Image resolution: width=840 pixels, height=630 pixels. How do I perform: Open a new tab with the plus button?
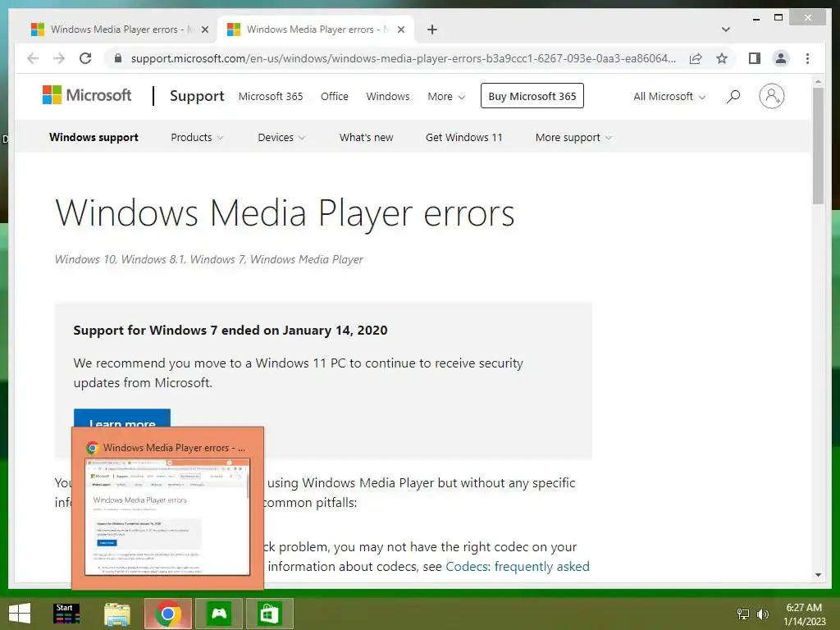432,30
